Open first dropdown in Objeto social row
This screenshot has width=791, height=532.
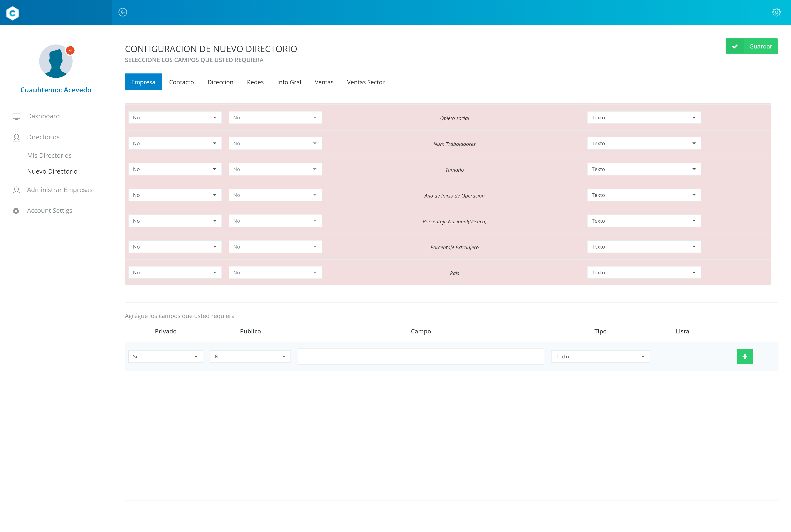point(175,118)
